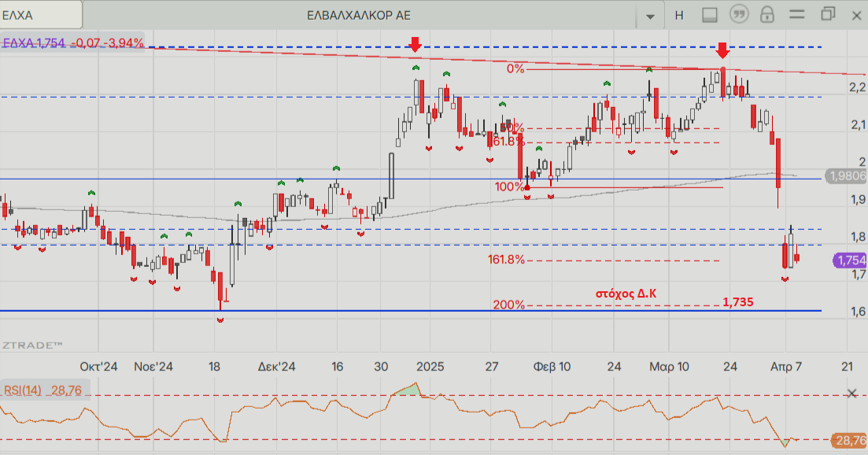Click the Φεβ 10 date label
Image resolution: width=868 pixels, height=455 pixels.
click(552, 366)
